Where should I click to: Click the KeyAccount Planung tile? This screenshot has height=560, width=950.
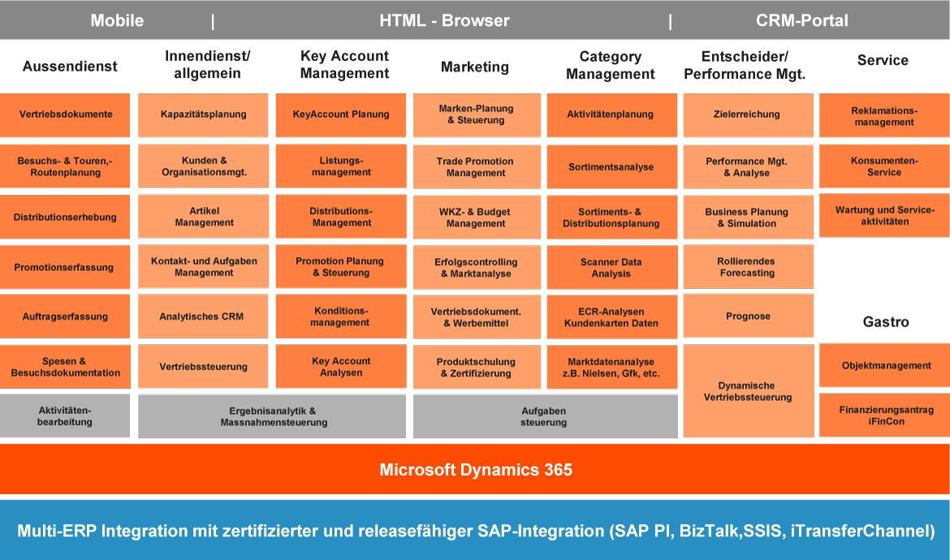pyautogui.click(x=341, y=115)
